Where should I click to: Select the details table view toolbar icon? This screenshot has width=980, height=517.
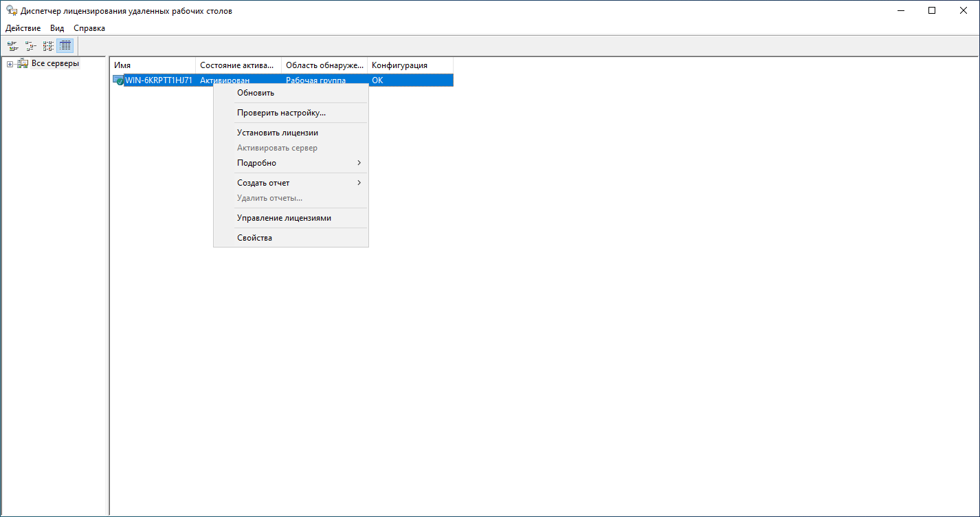coord(65,46)
